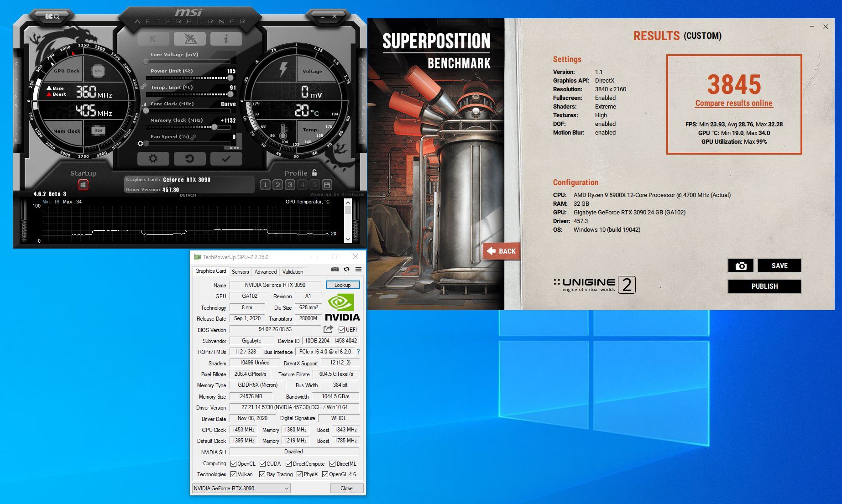Toggle the fan speed sync link icon
The height and width of the screenshot is (504, 842).
(194, 137)
